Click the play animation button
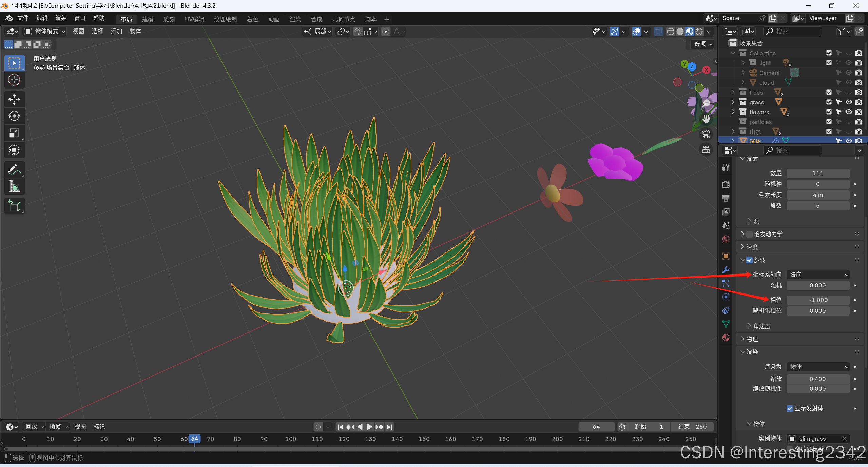Image resolution: width=868 pixels, height=467 pixels. coord(370,427)
